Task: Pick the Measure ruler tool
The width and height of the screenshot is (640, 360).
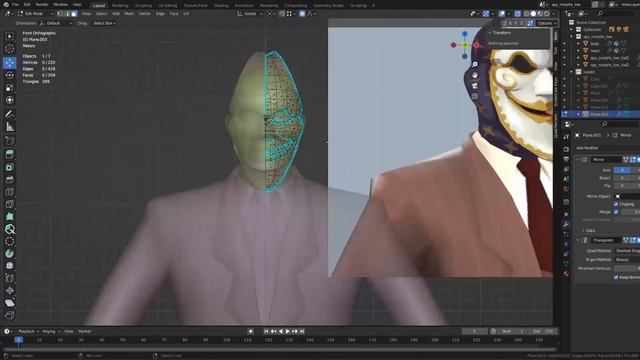Action: [x=10, y=127]
